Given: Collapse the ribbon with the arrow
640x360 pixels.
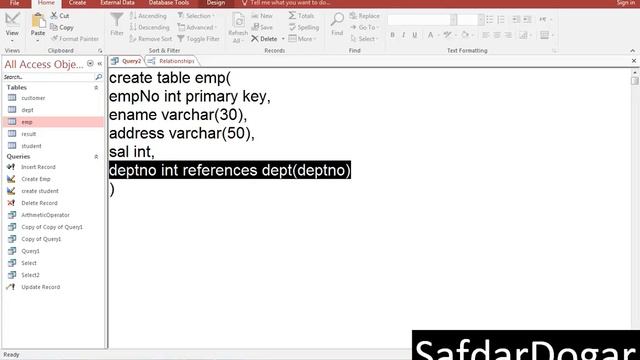Looking at the screenshot, I should 632,51.
